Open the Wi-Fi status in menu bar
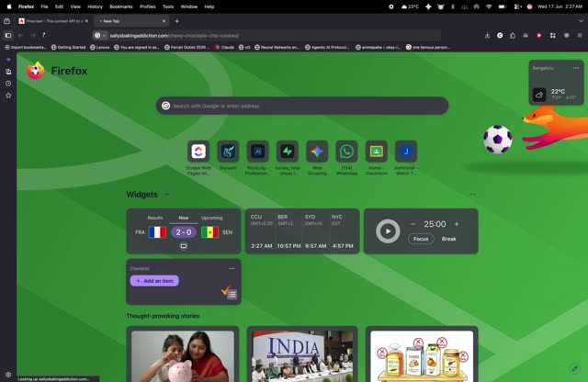The width and height of the screenshot is (588, 382). 489,6
